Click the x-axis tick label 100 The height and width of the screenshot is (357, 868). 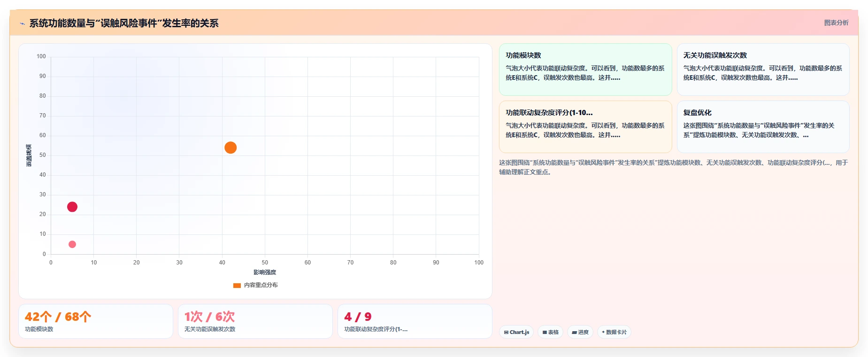point(479,263)
